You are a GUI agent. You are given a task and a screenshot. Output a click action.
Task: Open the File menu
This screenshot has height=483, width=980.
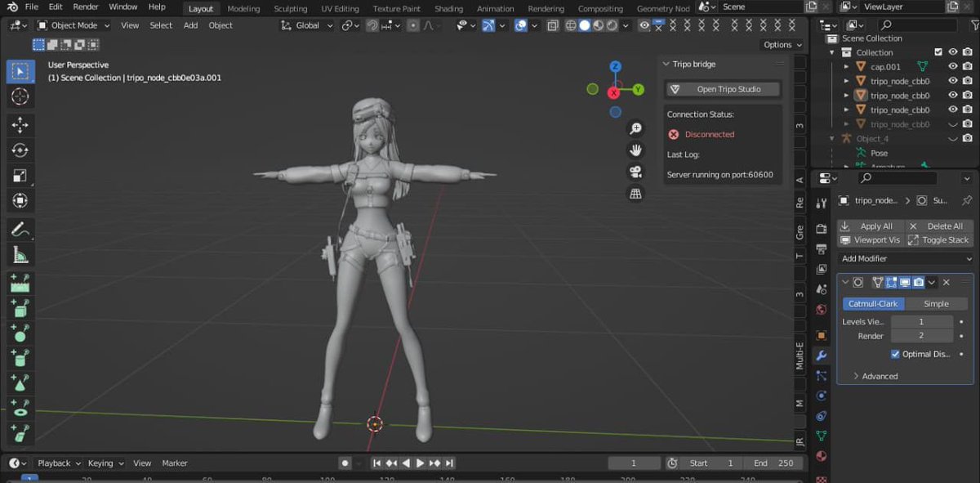[x=32, y=7]
